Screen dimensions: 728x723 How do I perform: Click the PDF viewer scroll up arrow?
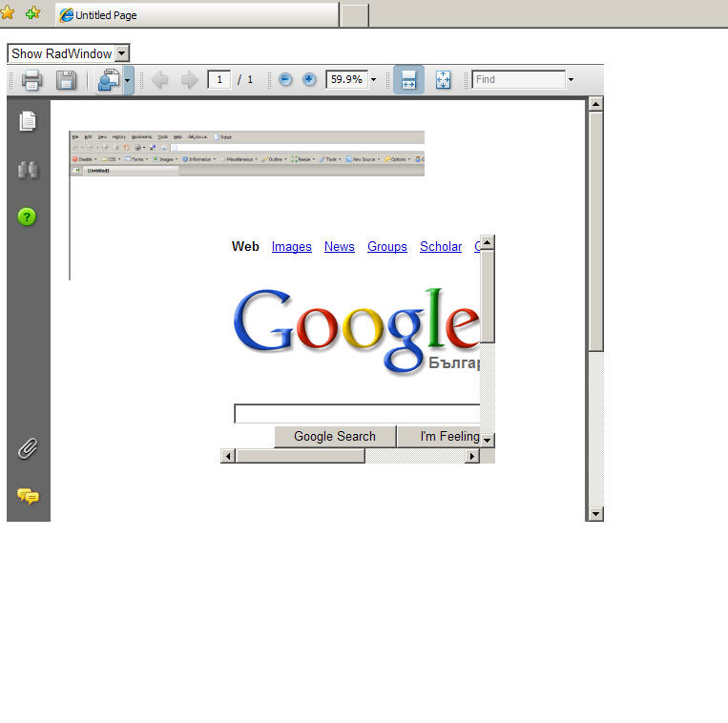point(595,104)
